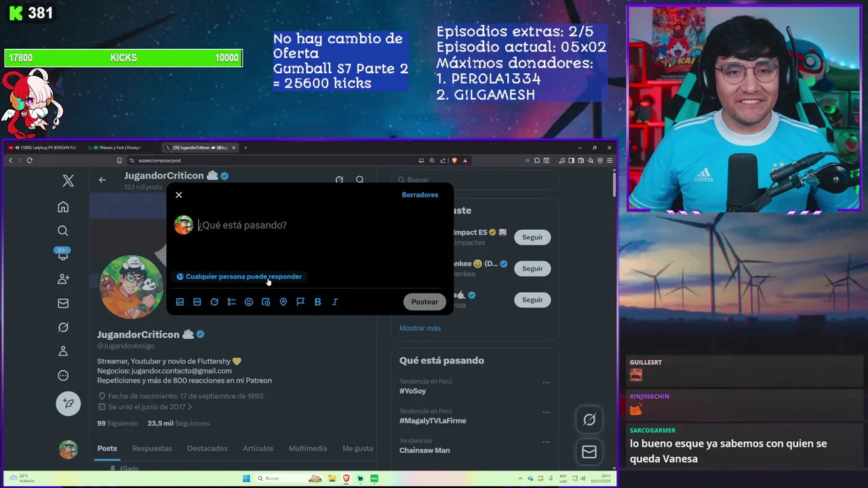Open Grok icon in composer toolbar

click(214, 302)
